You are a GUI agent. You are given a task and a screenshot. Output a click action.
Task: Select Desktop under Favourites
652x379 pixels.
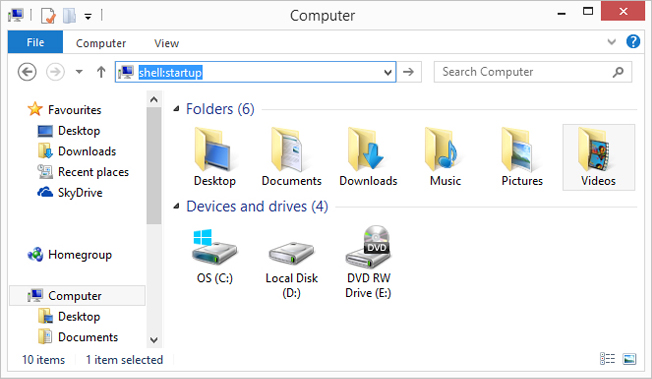(x=69, y=131)
